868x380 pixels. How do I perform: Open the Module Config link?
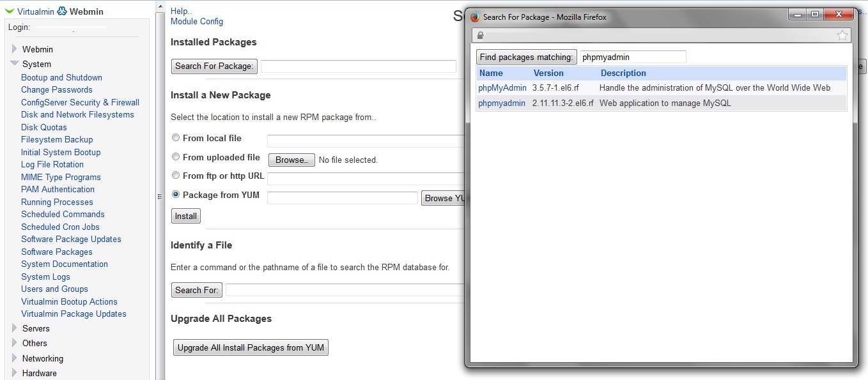(197, 21)
